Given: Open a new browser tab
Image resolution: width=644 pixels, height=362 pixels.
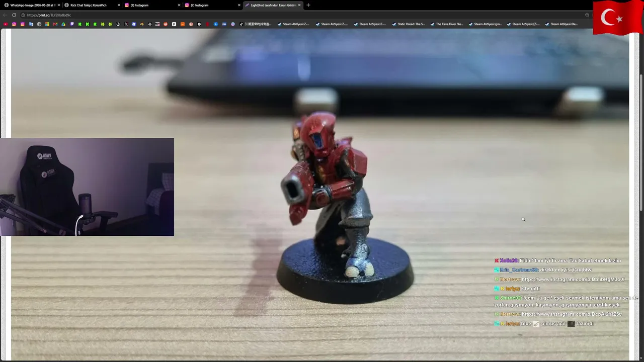Looking at the screenshot, I should (308, 5).
